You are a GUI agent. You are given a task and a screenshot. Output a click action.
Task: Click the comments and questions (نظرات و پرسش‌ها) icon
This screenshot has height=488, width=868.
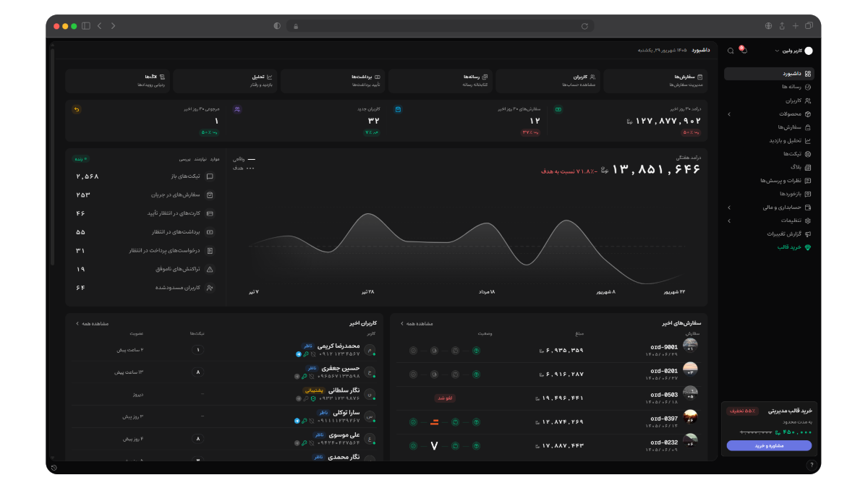point(808,181)
